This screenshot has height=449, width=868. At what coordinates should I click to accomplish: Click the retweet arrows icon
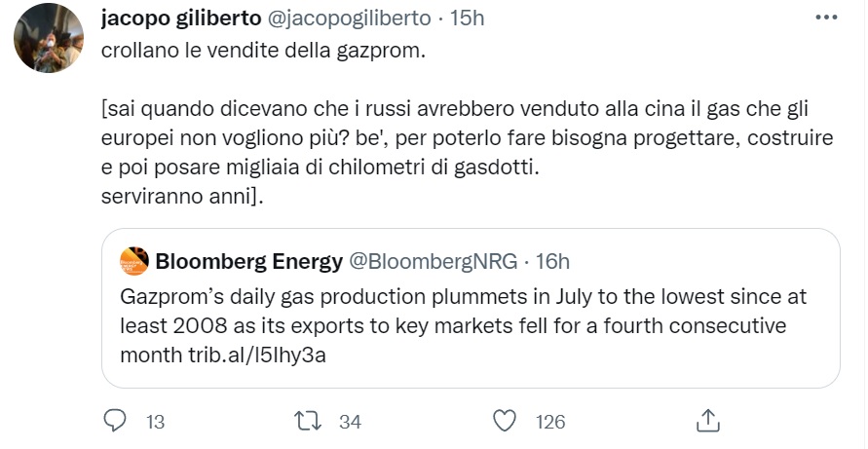pyautogui.click(x=307, y=420)
